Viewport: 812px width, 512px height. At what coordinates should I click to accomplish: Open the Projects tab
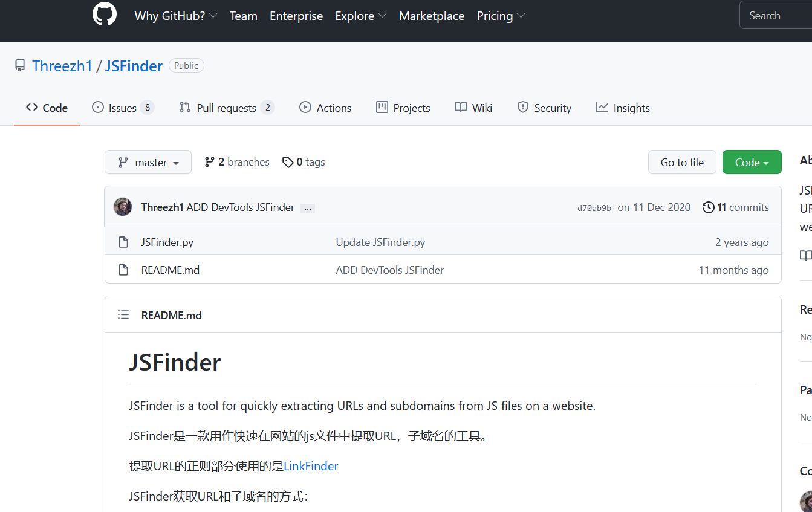[403, 108]
